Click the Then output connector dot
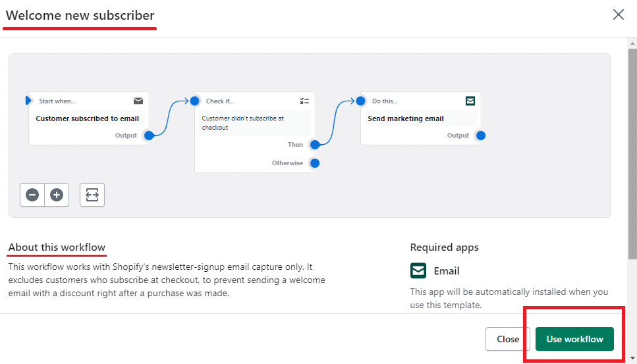Viewport: 637px width, 364px height. (315, 145)
